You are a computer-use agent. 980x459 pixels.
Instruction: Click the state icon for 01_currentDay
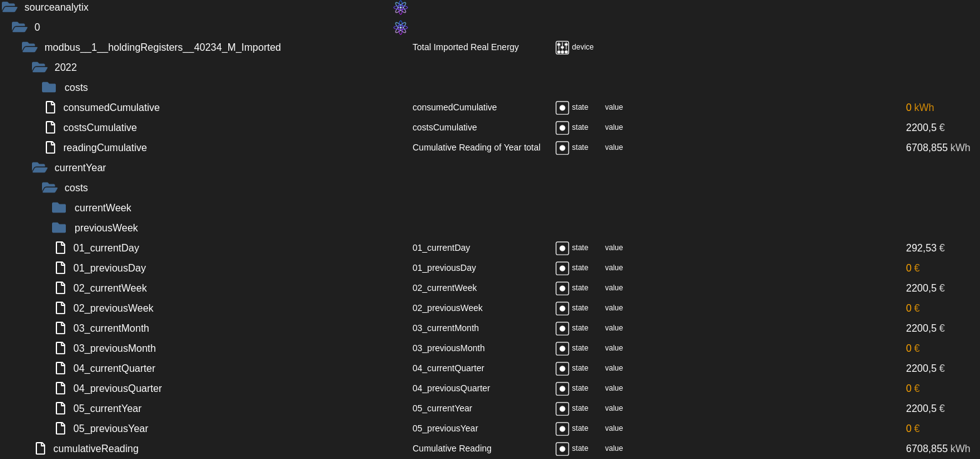[562, 248]
